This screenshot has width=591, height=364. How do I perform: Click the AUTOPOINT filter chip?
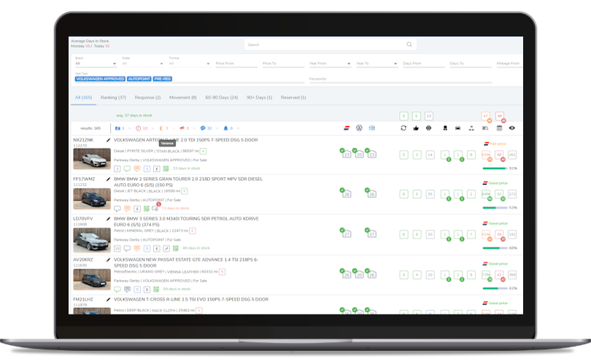(139, 79)
